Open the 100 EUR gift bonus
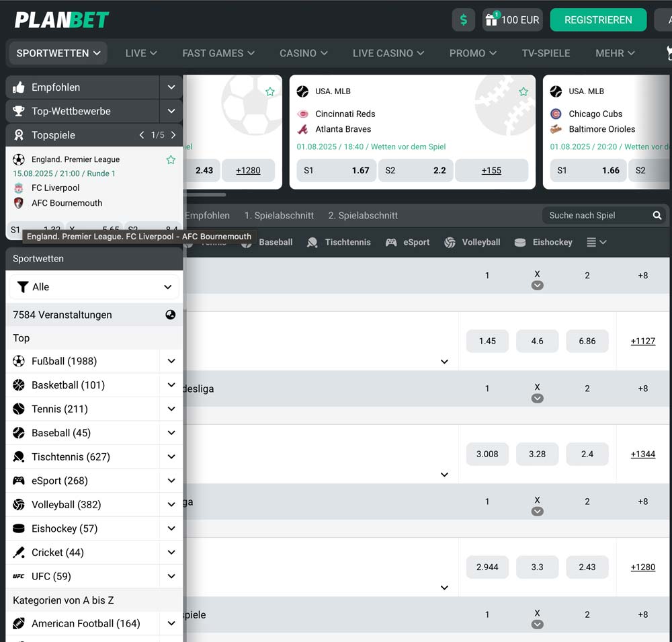The width and height of the screenshot is (672, 642). coord(512,19)
